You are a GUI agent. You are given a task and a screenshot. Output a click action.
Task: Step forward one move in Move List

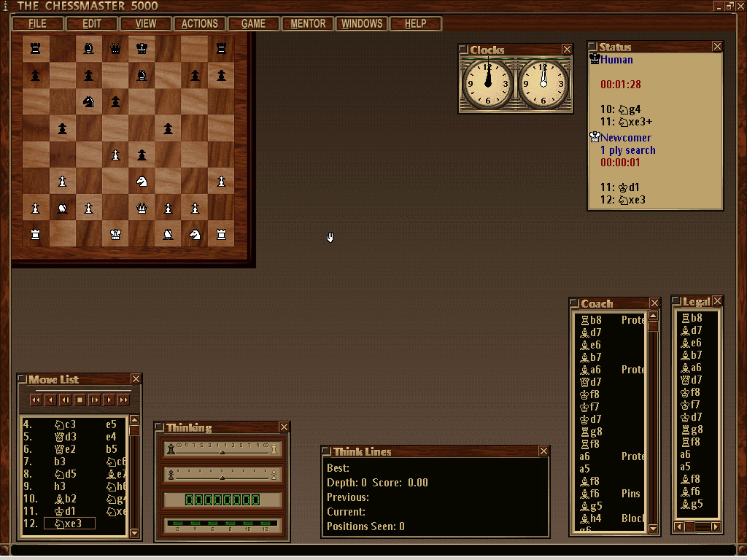(x=109, y=400)
